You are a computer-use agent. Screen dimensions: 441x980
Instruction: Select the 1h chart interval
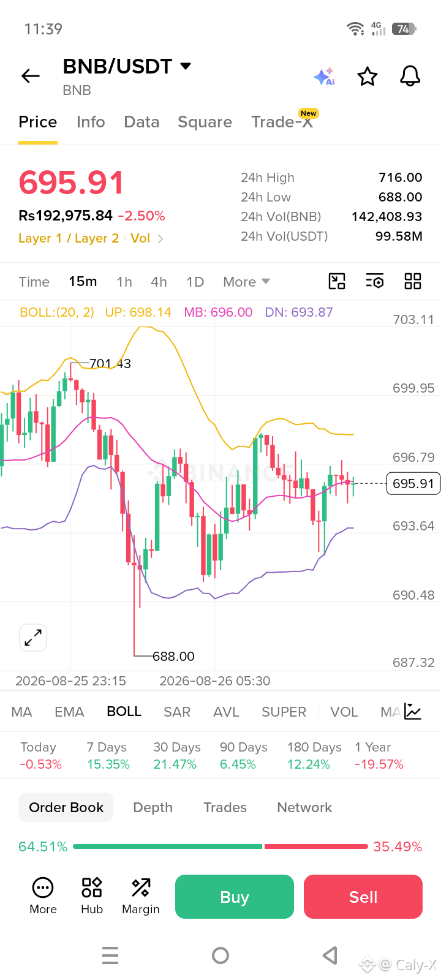click(124, 282)
